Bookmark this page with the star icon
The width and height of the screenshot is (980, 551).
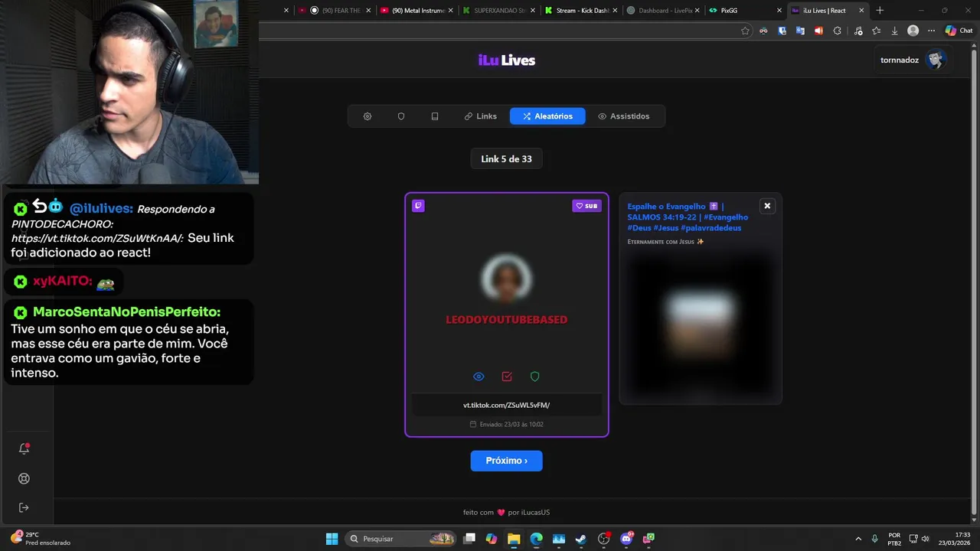click(745, 31)
